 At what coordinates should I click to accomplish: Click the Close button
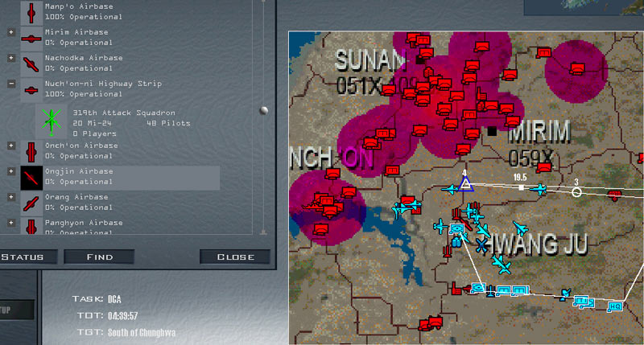pyautogui.click(x=235, y=257)
